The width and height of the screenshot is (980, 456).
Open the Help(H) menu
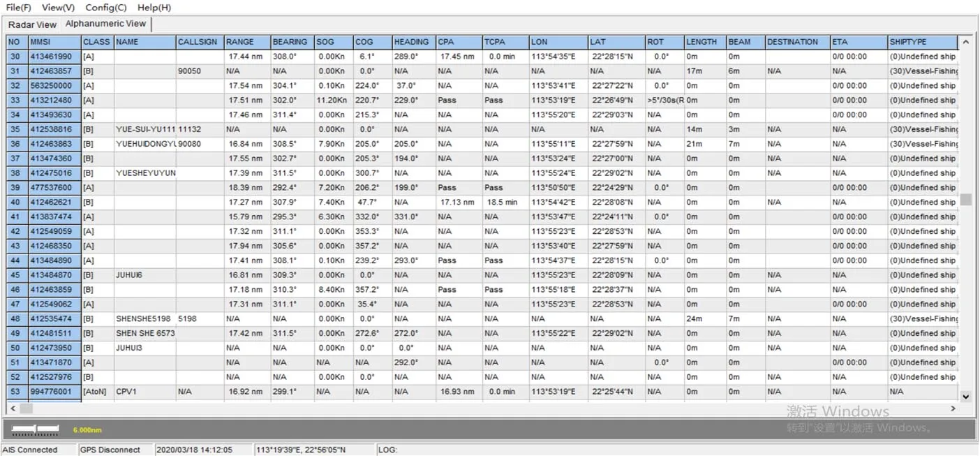coord(154,8)
